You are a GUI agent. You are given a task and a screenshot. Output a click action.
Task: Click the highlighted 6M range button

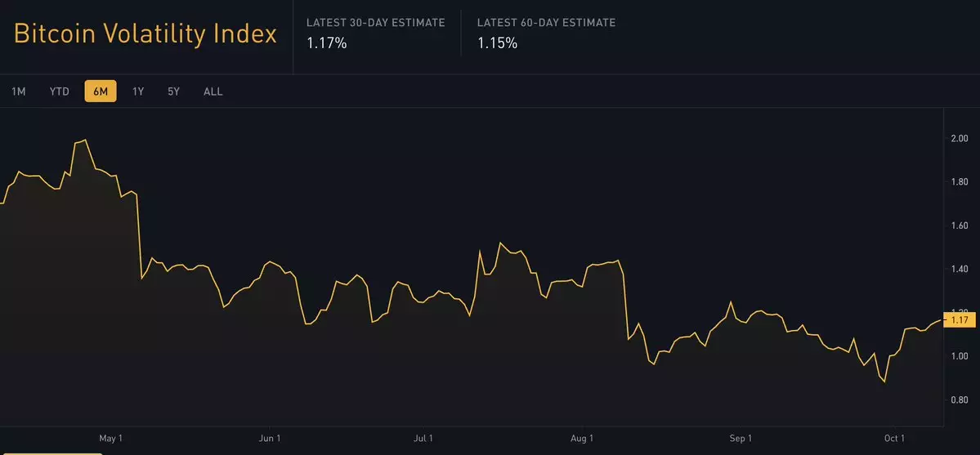pos(101,91)
